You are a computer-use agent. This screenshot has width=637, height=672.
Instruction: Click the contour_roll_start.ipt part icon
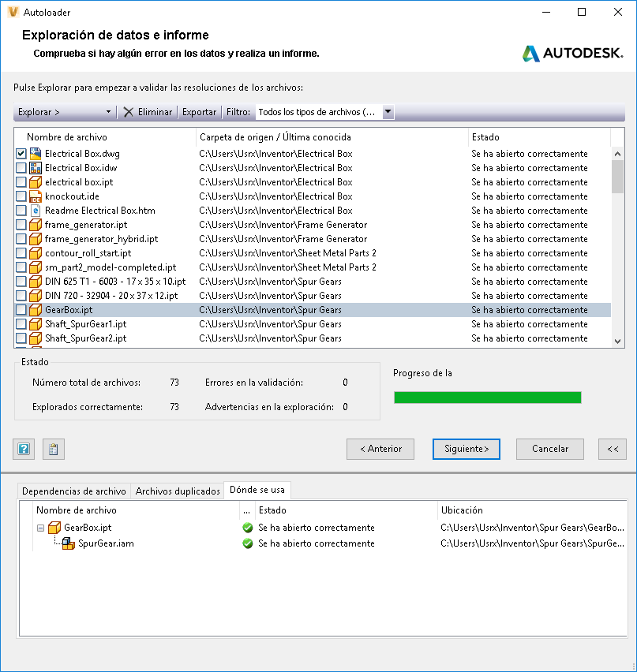click(36, 253)
